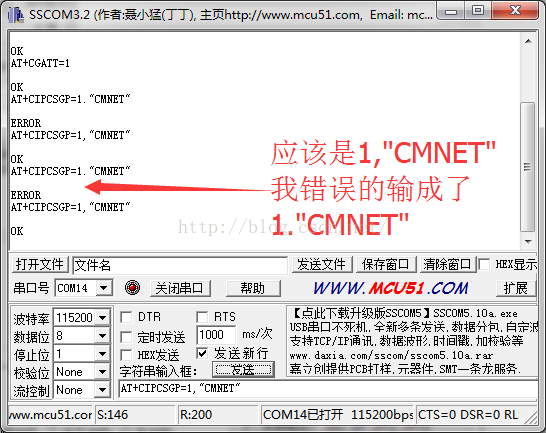The width and height of the screenshot is (546, 433).
Task: Click the WWW.MCU51.COM logo link
Action: click(391, 288)
